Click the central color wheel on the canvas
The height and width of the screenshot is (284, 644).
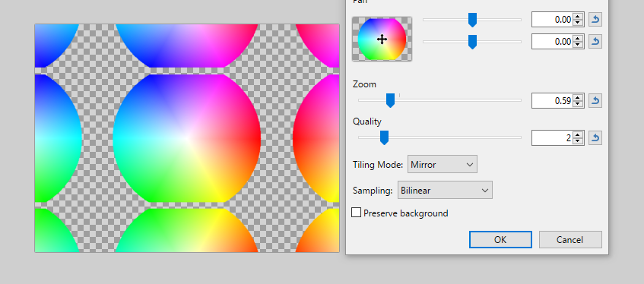pyautogui.click(x=187, y=138)
